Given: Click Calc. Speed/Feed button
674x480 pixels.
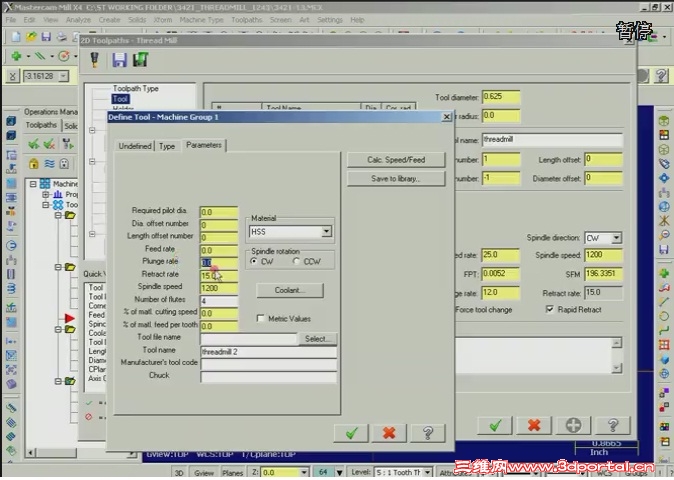Looking at the screenshot, I should click(x=396, y=160).
